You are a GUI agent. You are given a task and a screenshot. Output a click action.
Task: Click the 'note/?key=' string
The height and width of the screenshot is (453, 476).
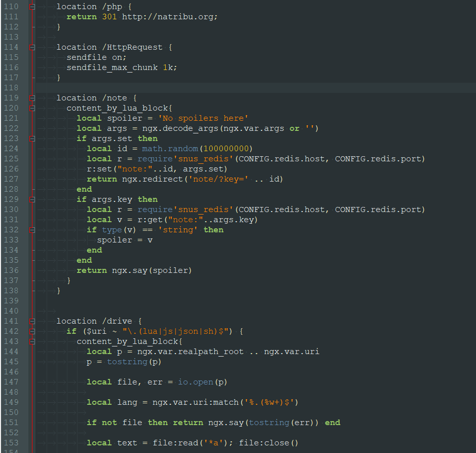click(218, 179)
